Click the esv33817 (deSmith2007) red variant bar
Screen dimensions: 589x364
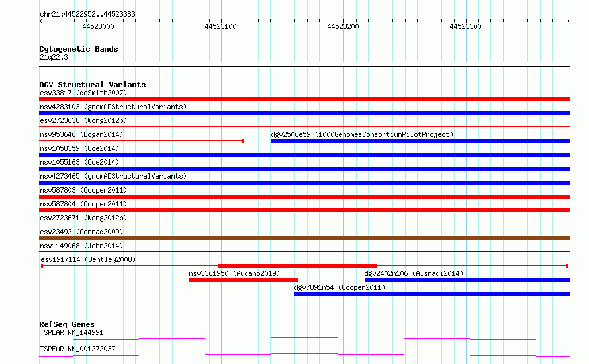click(304, 99)
